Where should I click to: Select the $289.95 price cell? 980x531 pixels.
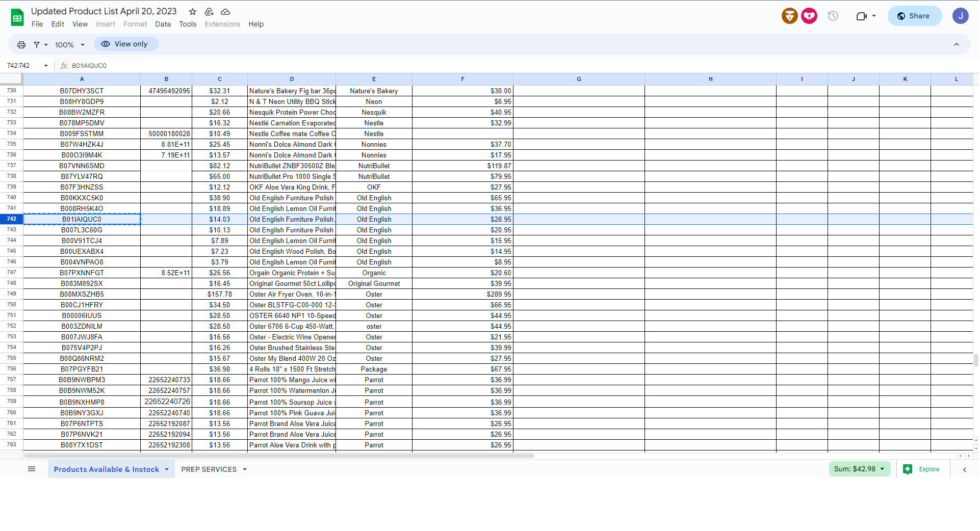[x=462, y=294]
